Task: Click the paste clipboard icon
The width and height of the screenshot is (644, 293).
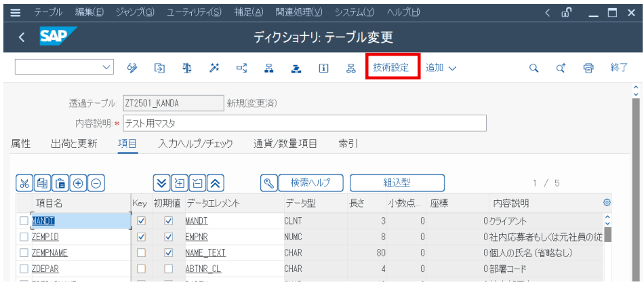Action: click(60, 183)
